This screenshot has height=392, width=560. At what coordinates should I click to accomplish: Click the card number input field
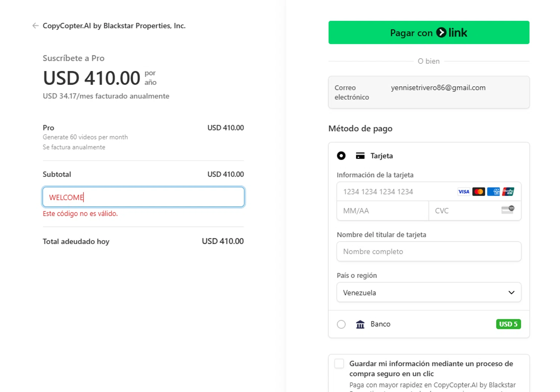[429, 192]
